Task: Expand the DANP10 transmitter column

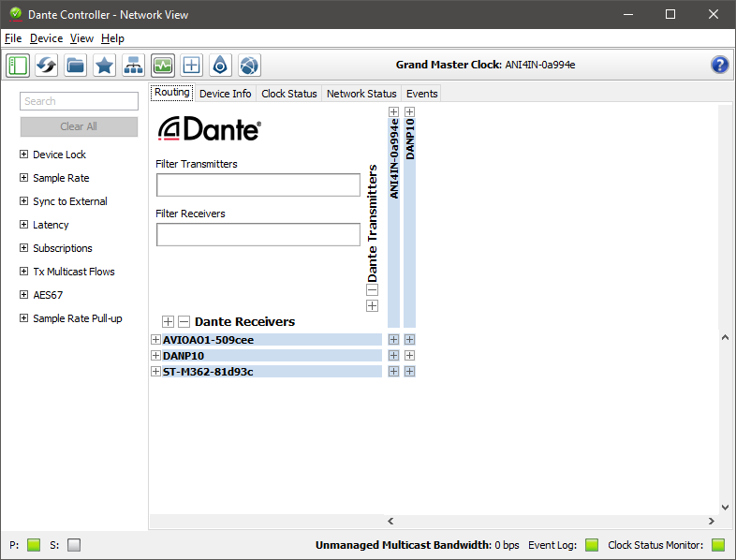Action: pos(409,111)
